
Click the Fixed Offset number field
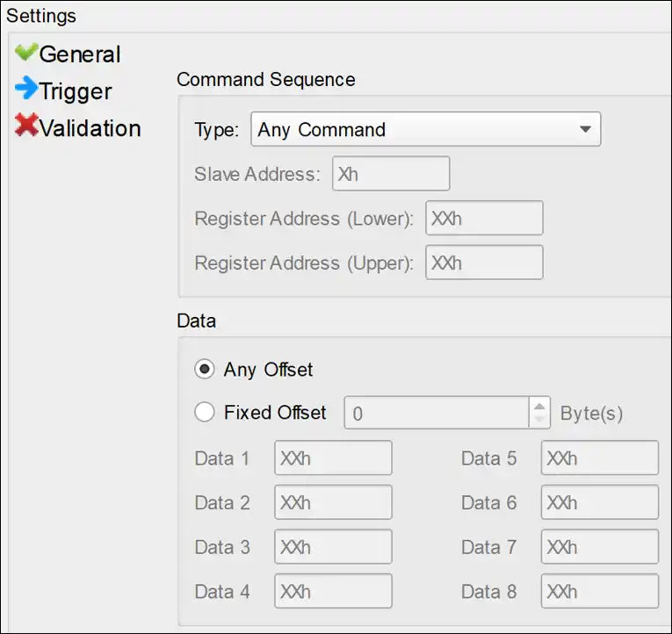tap(436, 413)
